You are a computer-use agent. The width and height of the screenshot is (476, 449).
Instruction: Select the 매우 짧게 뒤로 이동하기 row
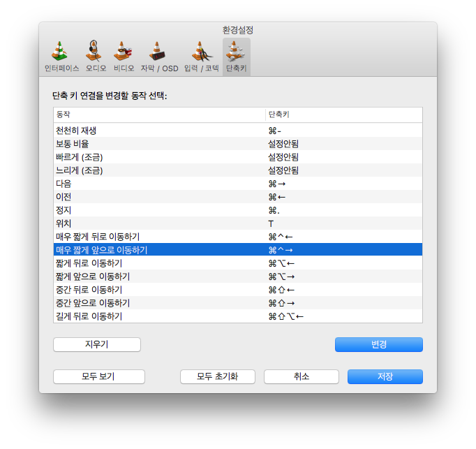tap(238, 237)
